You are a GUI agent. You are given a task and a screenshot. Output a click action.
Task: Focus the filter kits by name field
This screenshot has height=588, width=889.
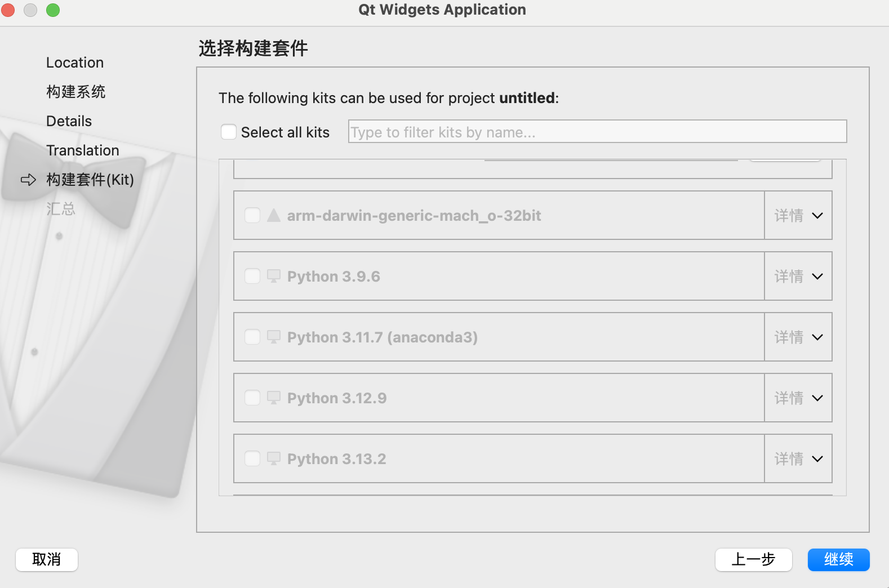coord(597,132)
